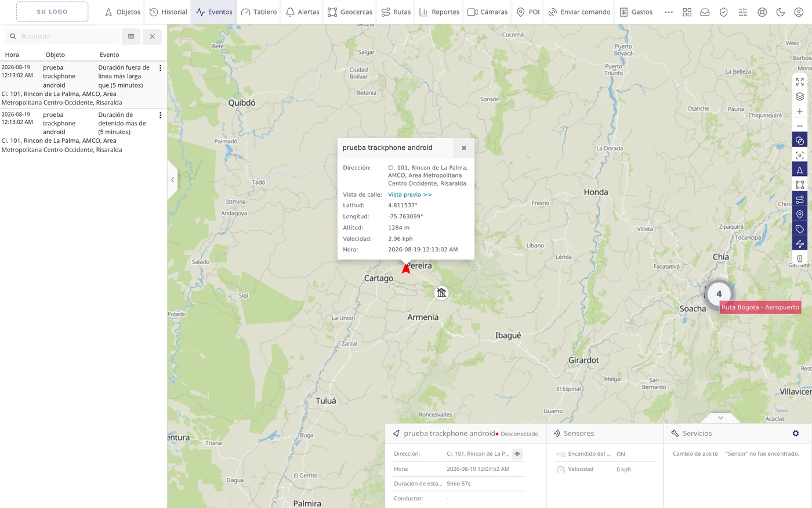Collapse the bottom details panel chevron
Image resolution: width=812 pixels, height=508 pixels.
[720, 418]
